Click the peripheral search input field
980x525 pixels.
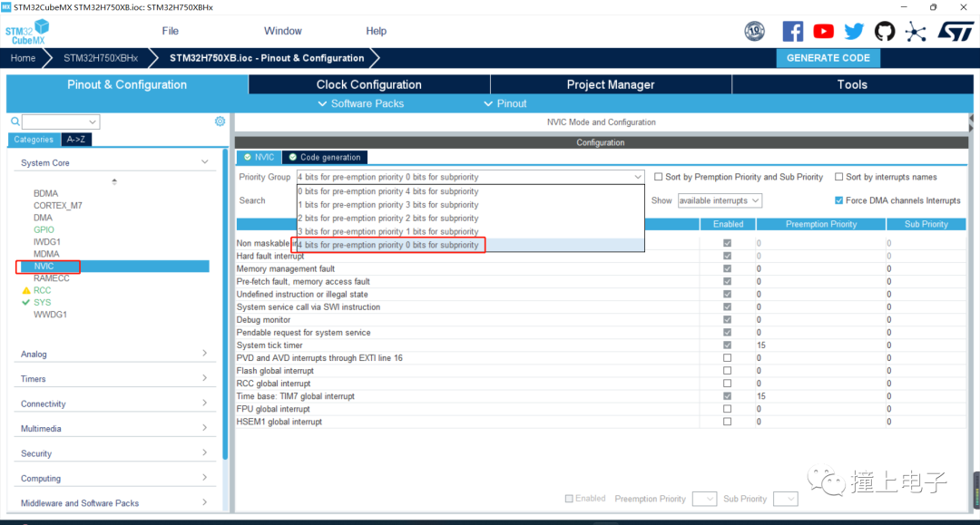click(x=55, y=122)
